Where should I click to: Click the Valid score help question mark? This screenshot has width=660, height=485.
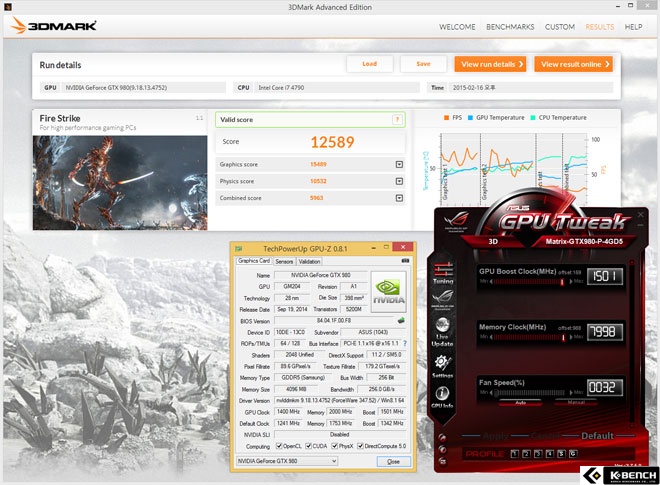397,120
